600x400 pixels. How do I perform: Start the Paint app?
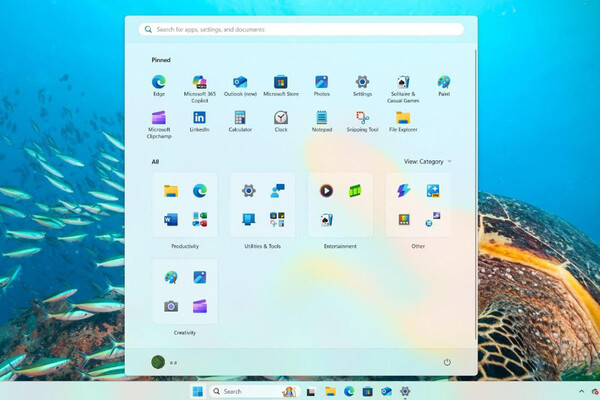(443, 82)
